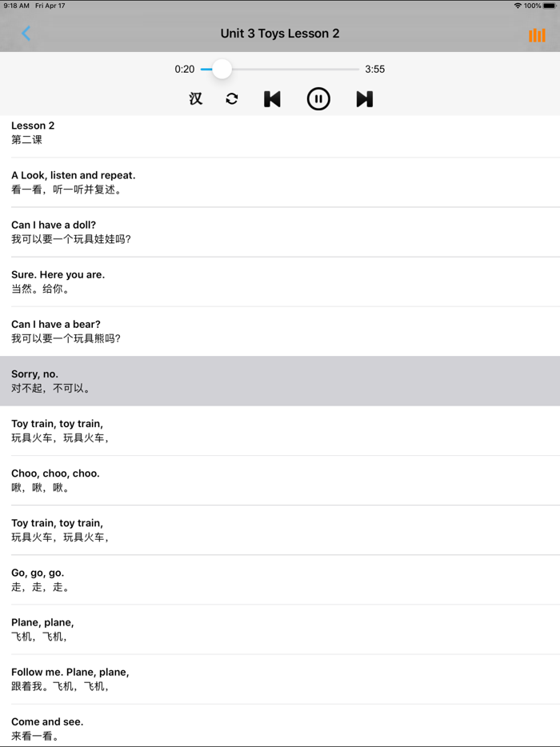The height and width of the screenshot is (747, 560).
Task: Open the orange audio bars icon
Action: pos(537,34)
